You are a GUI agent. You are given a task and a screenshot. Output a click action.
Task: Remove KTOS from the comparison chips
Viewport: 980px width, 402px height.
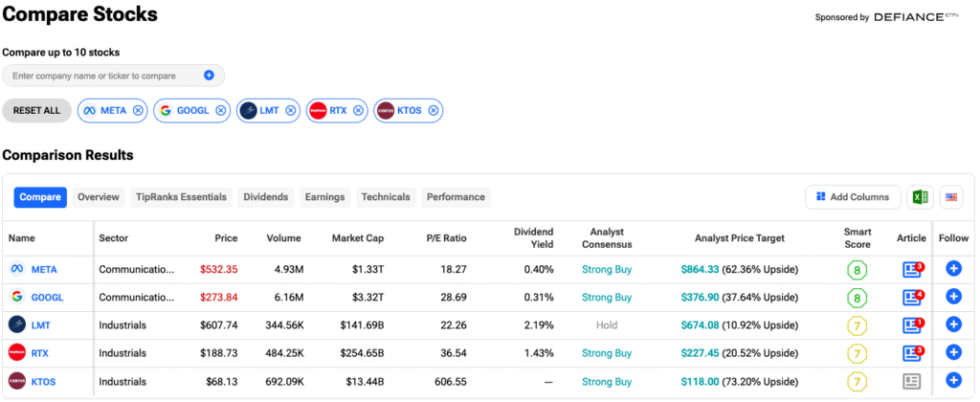point(433,111)
